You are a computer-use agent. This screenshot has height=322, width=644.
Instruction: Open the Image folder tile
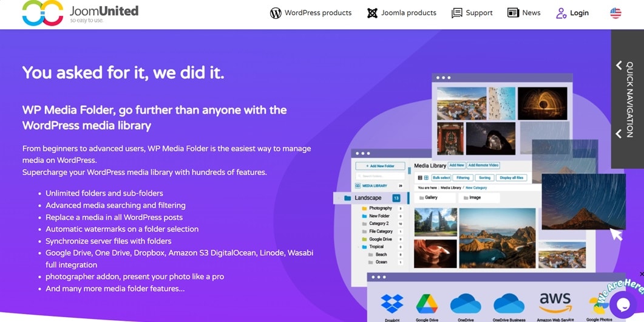(479, 198)
